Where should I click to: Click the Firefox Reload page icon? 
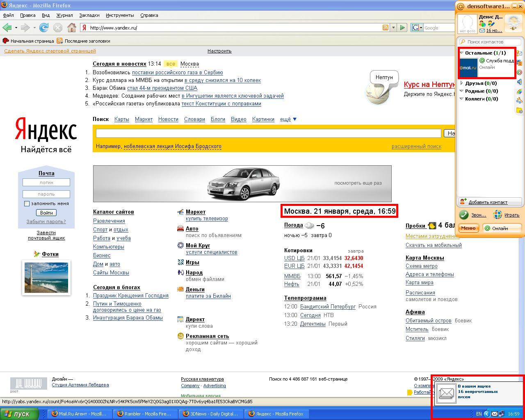point(44,27)
